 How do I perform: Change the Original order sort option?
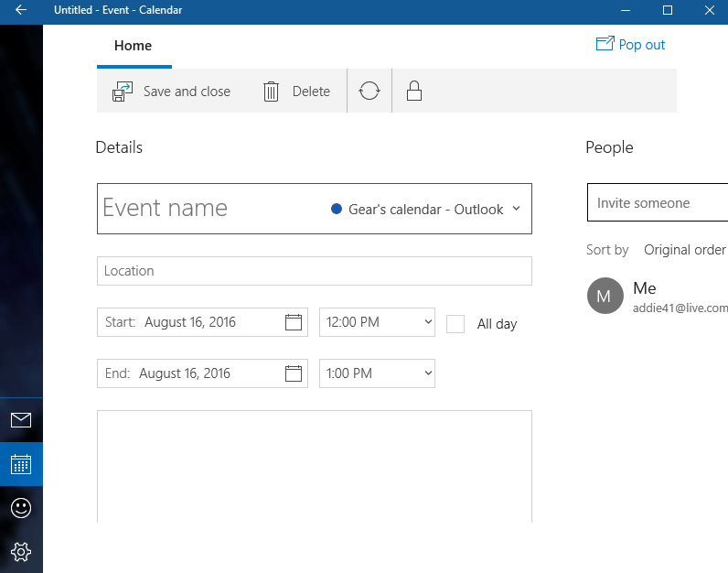(x=684, y=250)
